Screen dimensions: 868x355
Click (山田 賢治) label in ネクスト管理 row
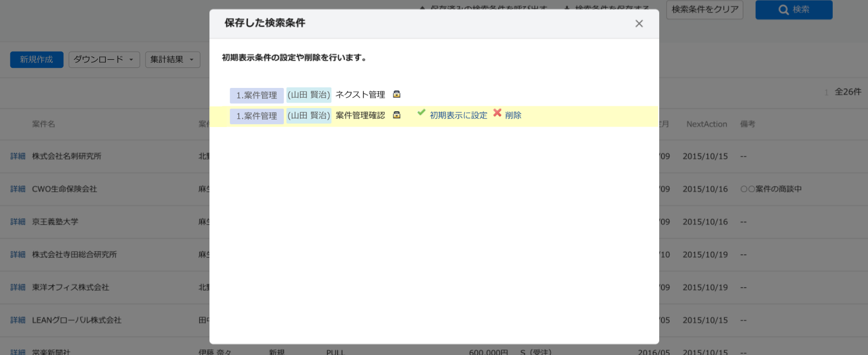pos(309,95)
